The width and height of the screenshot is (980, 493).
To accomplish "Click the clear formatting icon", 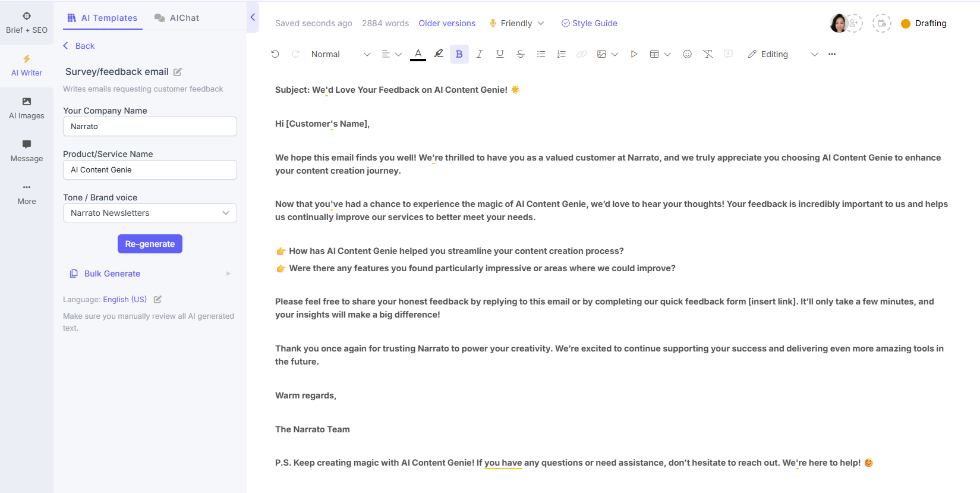I will pyautogui.click(x=708, y=54).
